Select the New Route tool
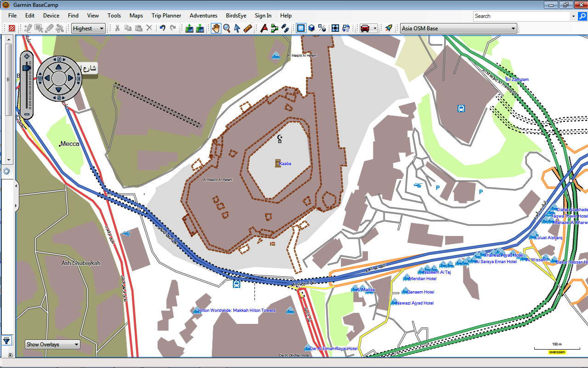Screen dimensions: 588x368 tap(275, 28)
